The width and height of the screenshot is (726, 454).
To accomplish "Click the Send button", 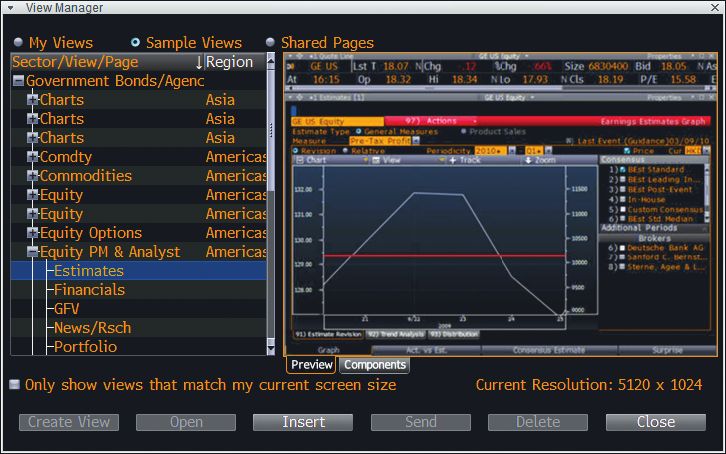I will tap(421, 422).
